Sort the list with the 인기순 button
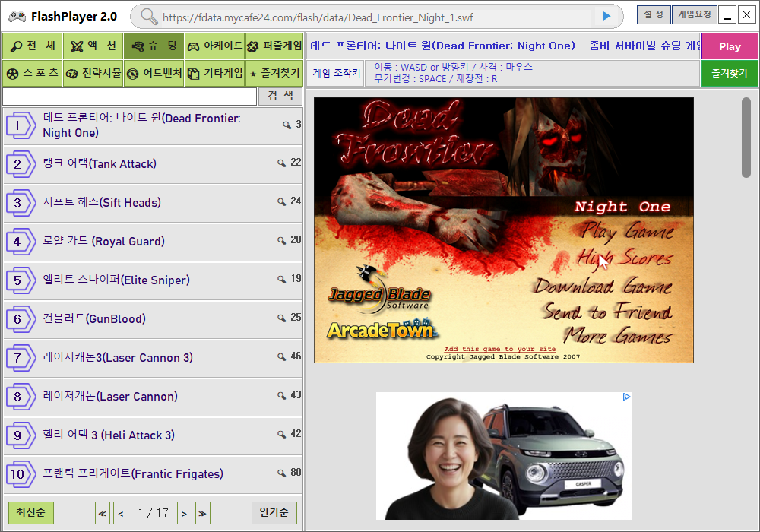This screenshot has width=760, height=532. pyautogui.click(x=274, y=512)
